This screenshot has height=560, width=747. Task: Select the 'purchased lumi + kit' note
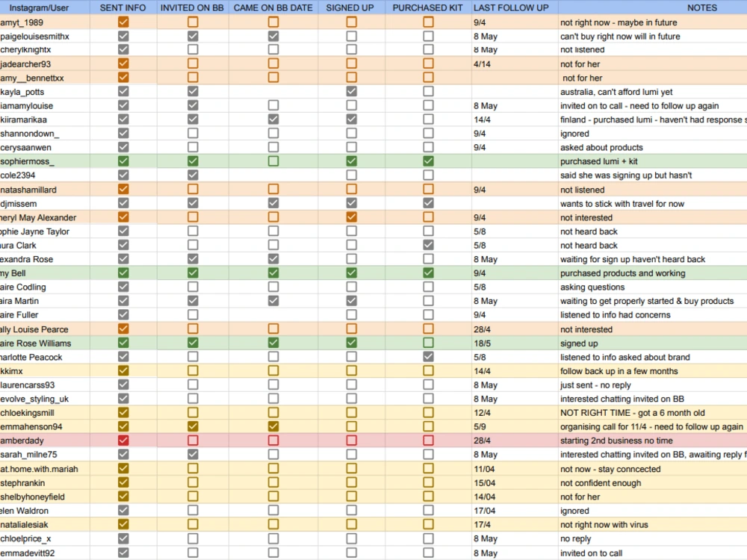(599, 161)
